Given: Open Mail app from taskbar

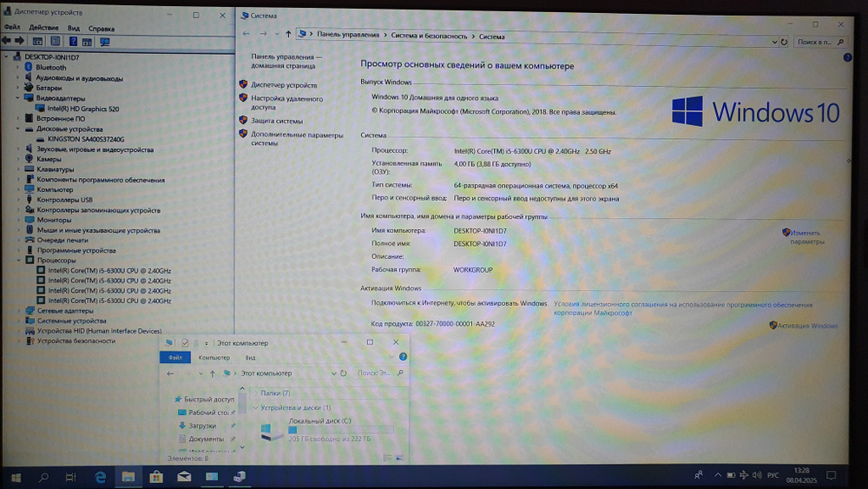Looking at the screenshot, I should [x=184, y=477].
